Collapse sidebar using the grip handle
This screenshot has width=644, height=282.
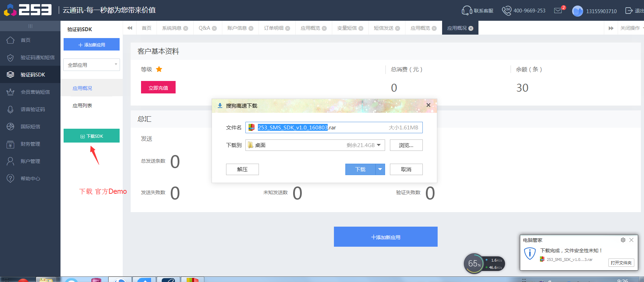pos(30,26)
